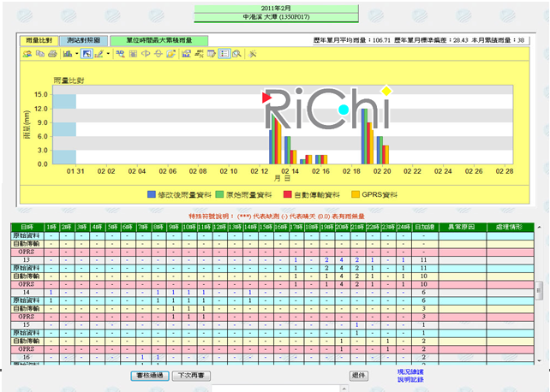Click the print chart icon
Image resolution: width=550 pixels, height=392 pixels.
pyautogui.click(x=52, y=54)
